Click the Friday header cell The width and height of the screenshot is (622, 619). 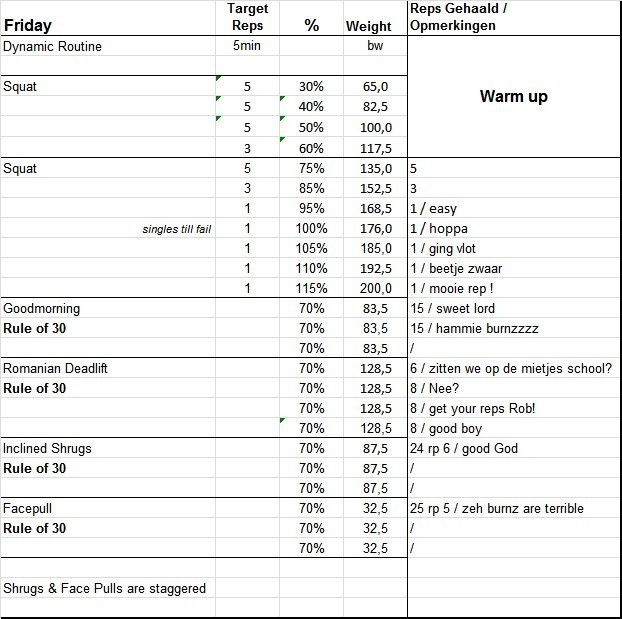click(28, 25)
